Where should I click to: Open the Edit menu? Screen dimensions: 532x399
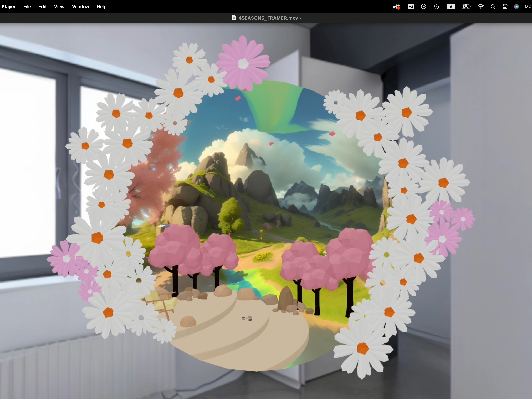[x=42, y=6]
